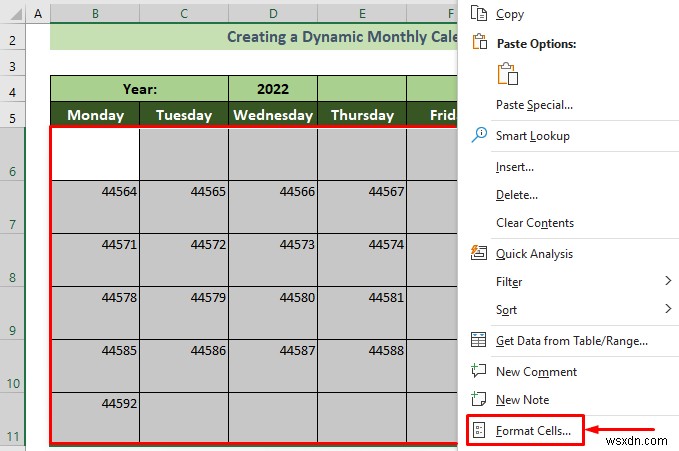Click cell containing 44564
679x451 pixels.
click(x=95, y=207)
